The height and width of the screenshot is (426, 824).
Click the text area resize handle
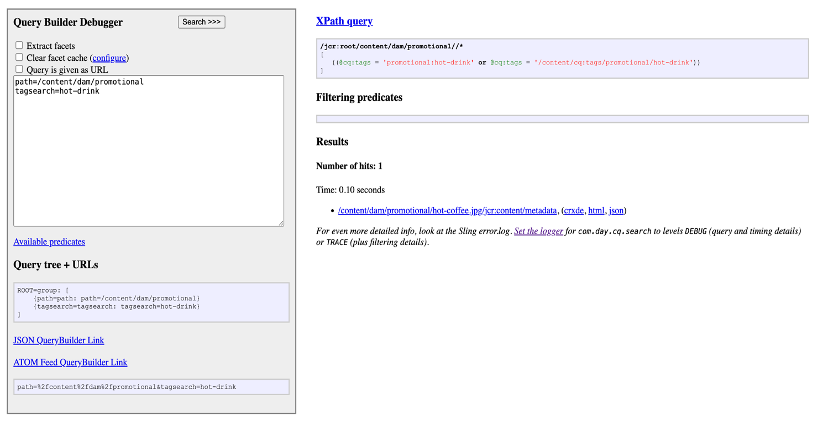280,223
